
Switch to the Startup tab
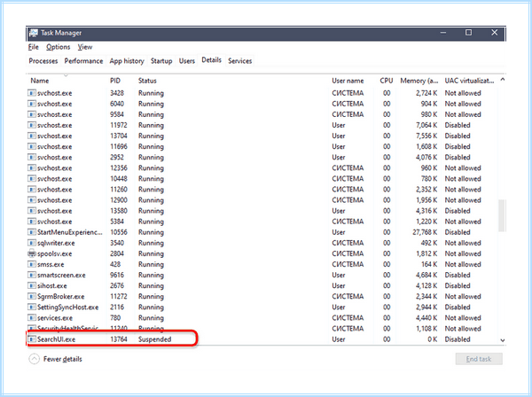pyautogui.click(x=161, y=61)
